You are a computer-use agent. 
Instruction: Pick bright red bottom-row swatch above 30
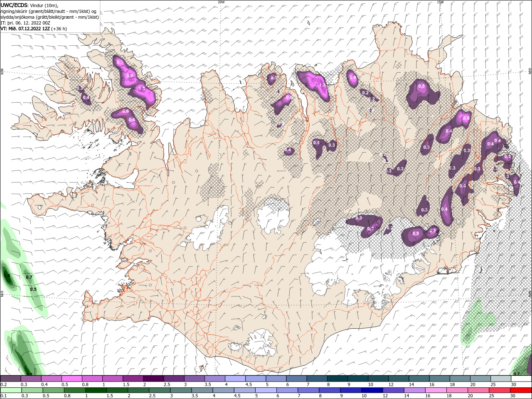pyautogui.click(x=520, y=390)
